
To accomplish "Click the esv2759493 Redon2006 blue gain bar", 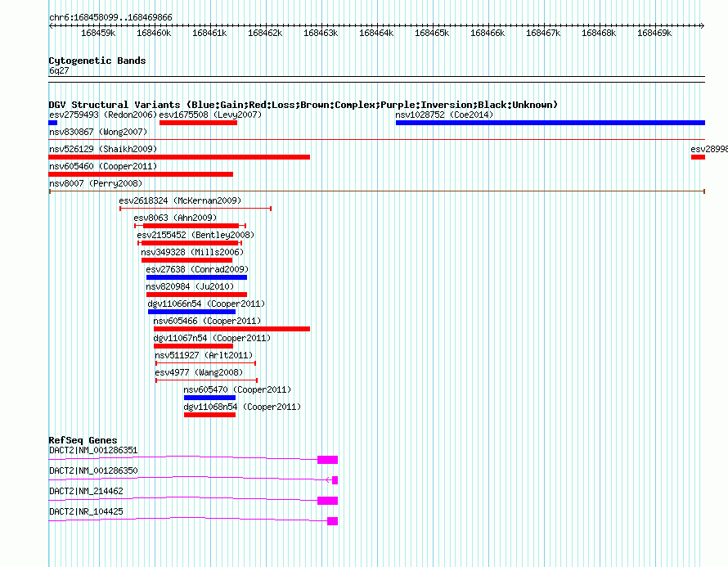I will click(x=53, y=123).
